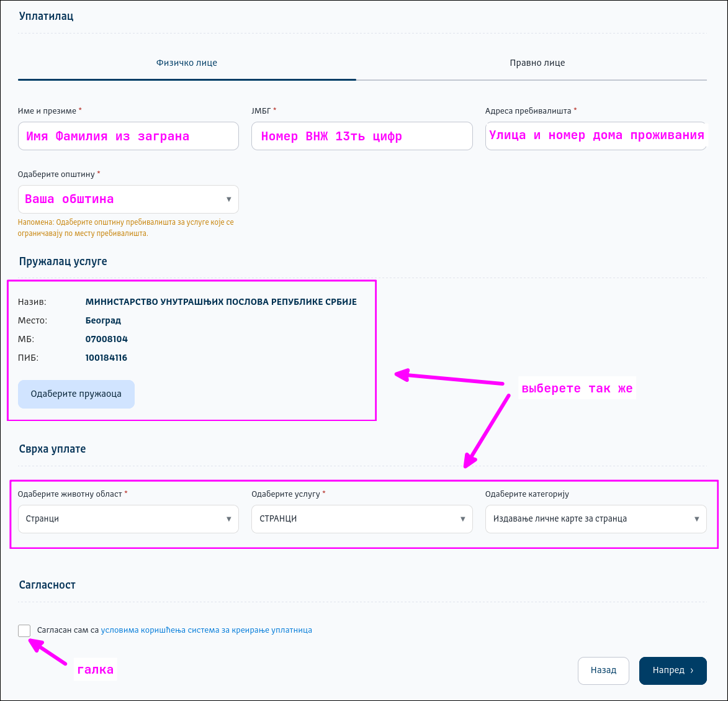Screen dimensions: 728x701
Task: Open the условима коришћења система link
Action: click(206, 630)
